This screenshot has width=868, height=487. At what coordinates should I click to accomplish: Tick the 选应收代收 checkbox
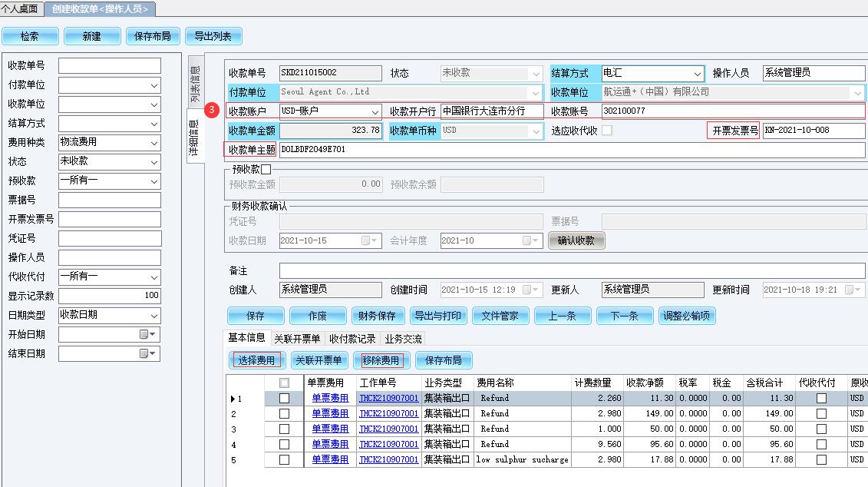[x=607, y=131]
